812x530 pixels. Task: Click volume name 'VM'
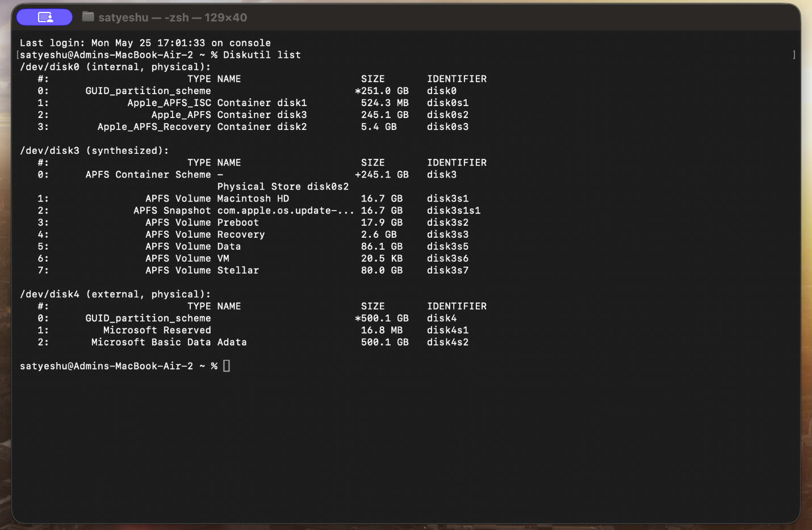click(223, 258)
